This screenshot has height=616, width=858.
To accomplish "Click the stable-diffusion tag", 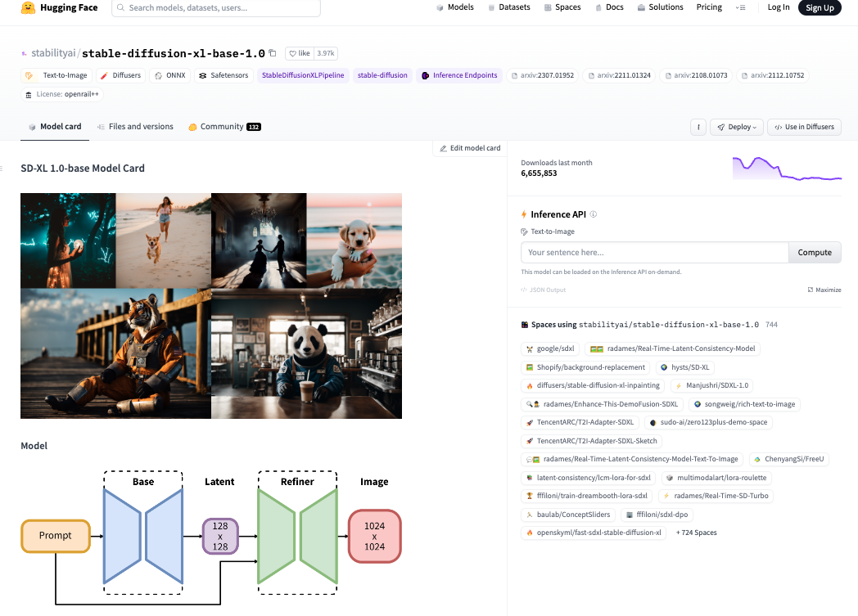I will pos(382,75).
